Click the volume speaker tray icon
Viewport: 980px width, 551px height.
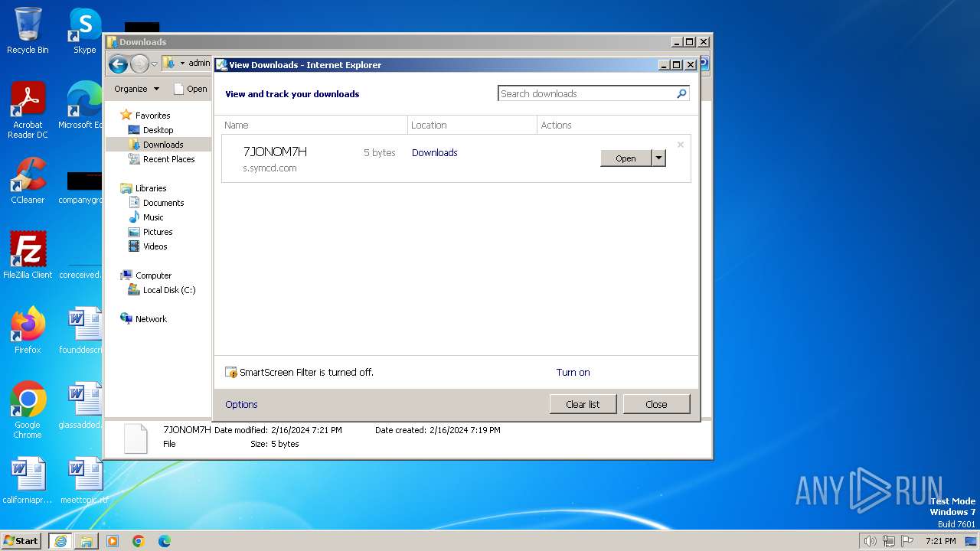pos(871,541)
